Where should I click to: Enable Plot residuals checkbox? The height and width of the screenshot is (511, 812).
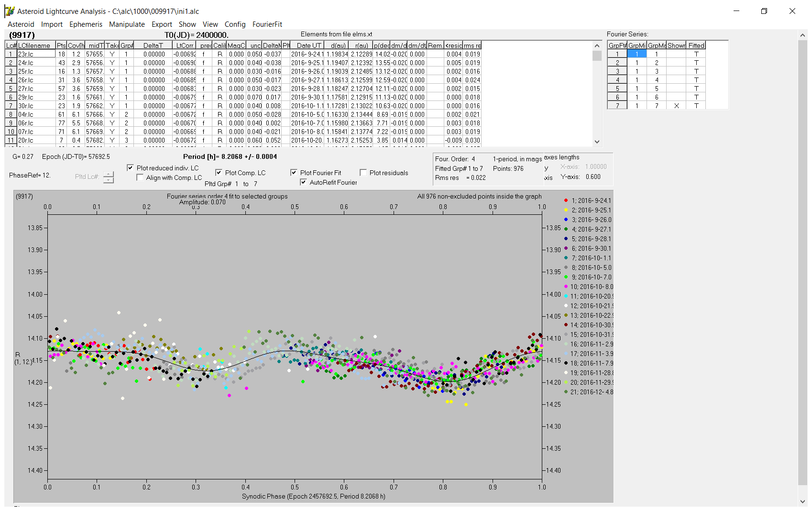(x=363, y=173)
